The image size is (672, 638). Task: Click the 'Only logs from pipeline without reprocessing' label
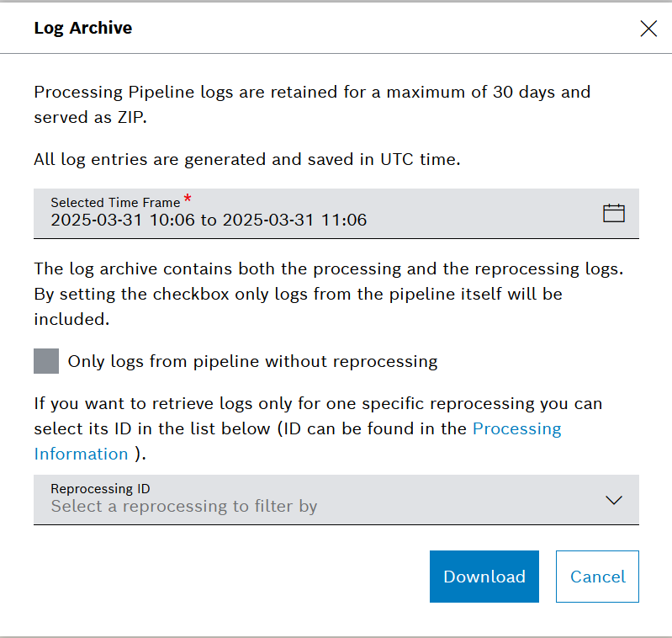point(252,362)
